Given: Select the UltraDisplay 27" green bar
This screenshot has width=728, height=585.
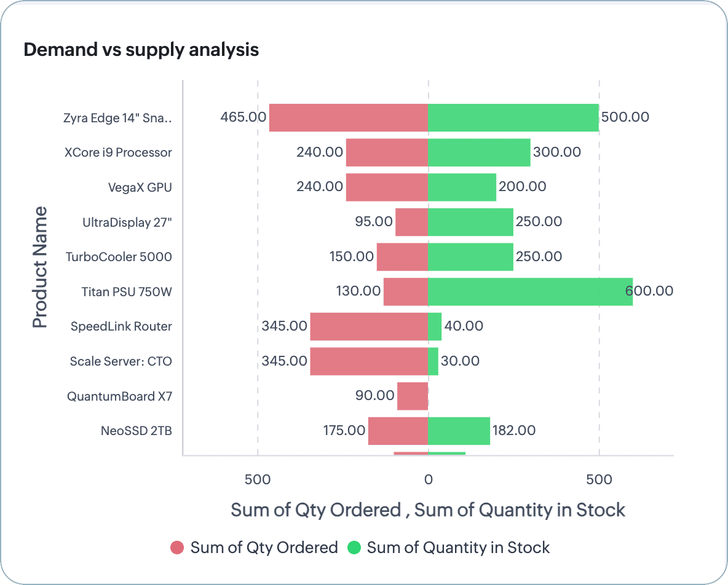Looking at the screenshot, I should [x=470, y=222].
